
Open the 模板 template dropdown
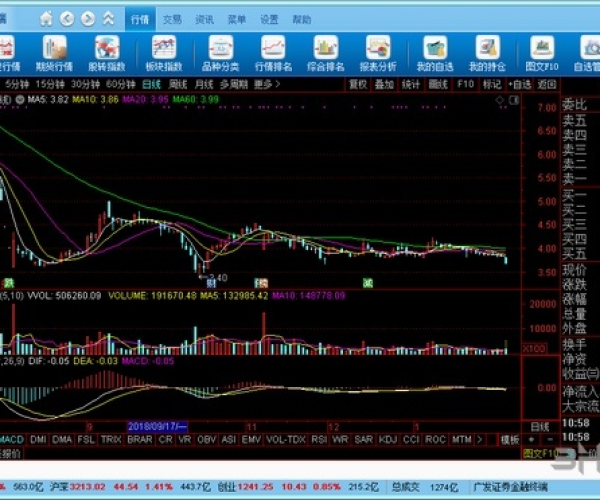pyautogui.click(x=510, y=439)
